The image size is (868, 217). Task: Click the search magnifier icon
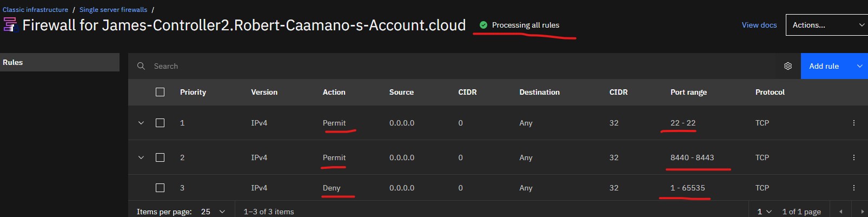click(x=141, y=66)
